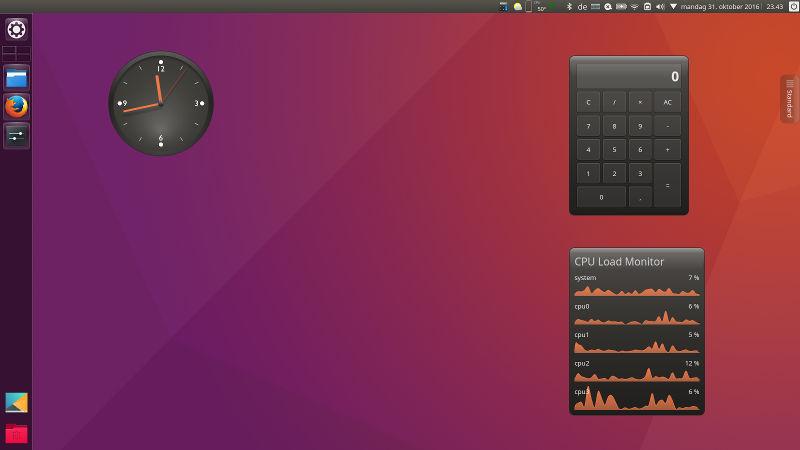
Task: Open the system settings sliders icon in the dock
Action: coord(16,135)
